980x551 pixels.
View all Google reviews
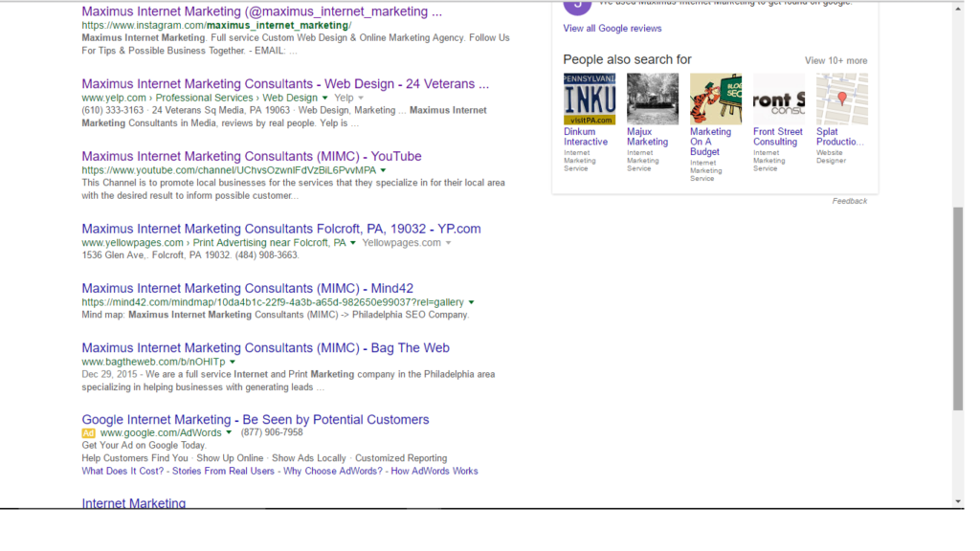coord(612,28)
